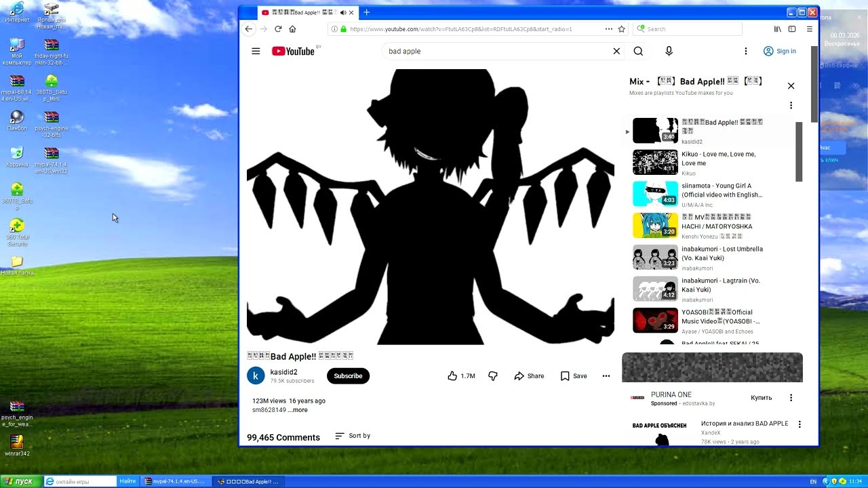Screen dimensions: 868x488
Task: Subscribe to kasidid2 channel
Action: pos(348,376)
